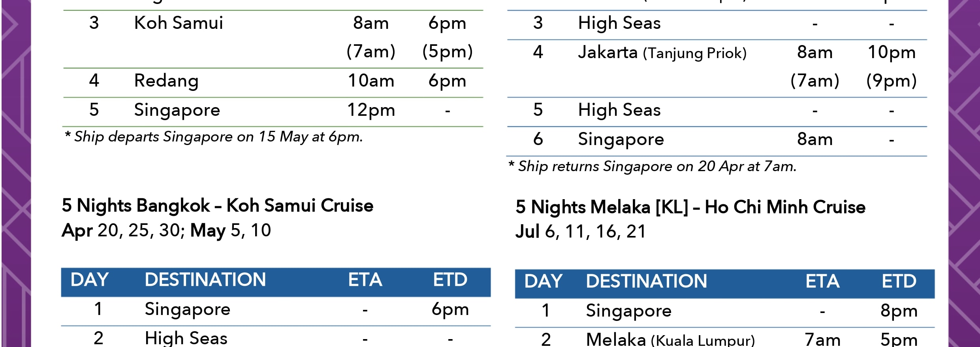This screenshot has width=980, height=347.
Task: Click the 8pm Singapore departure time
Action: tap(899, 311)
